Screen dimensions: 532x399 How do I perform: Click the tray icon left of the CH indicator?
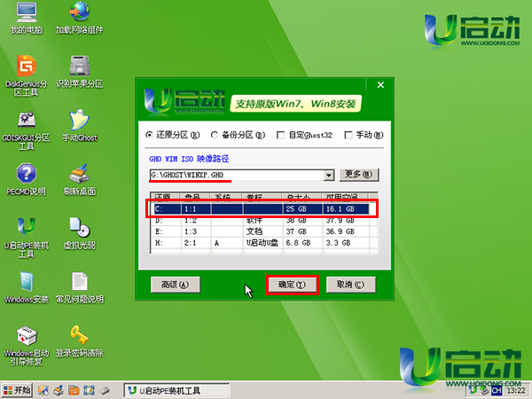pyautogui.click(x=484, y=390)
